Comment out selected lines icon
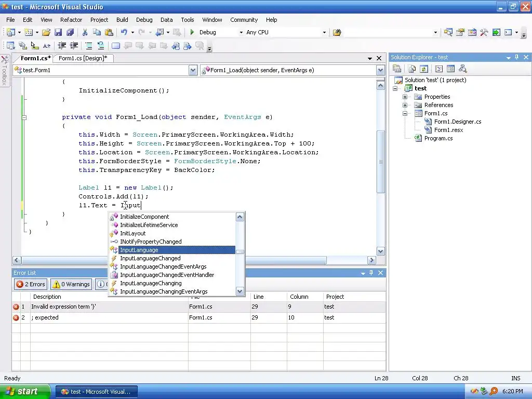The height and width of the screenshot is (399, 532). click(x=88, y=46)
